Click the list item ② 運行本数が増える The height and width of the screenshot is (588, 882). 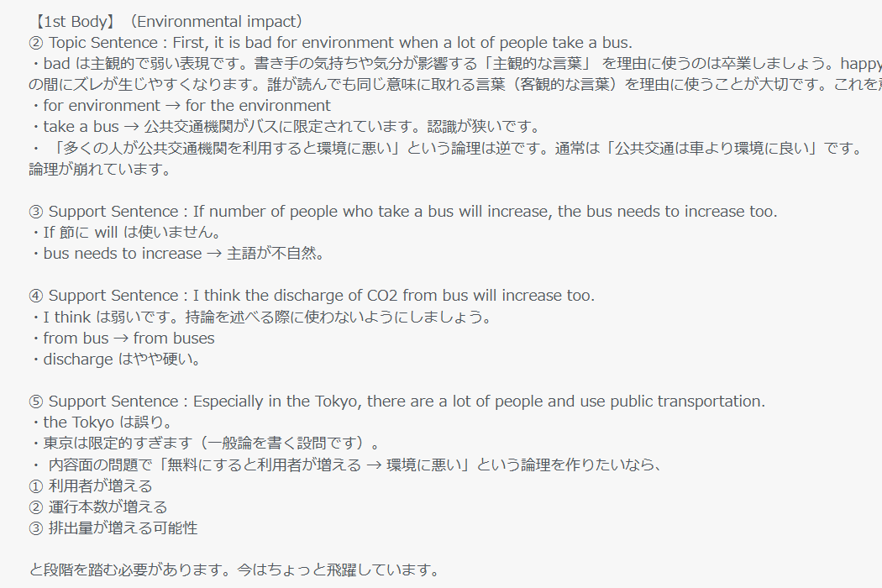pyautogui.click(x=98, y=507)
